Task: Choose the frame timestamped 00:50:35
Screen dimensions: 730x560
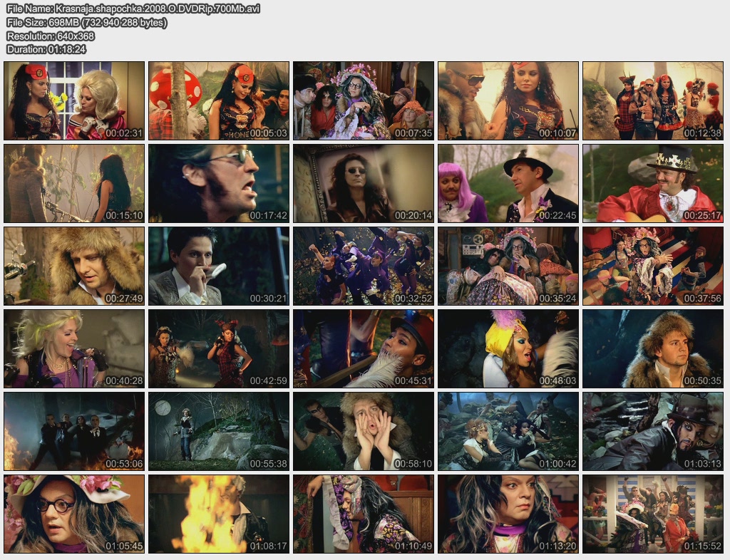Action: [653, 349]
